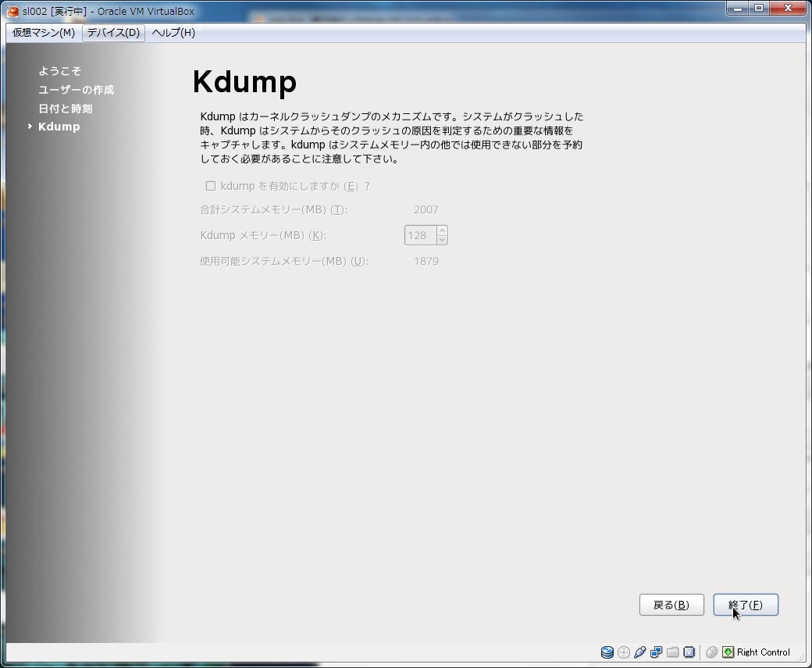Image resolution: width=812 pixels, height=668 pixels.
Task: Click the window resize grip corner
Action: tap(800, 658)
